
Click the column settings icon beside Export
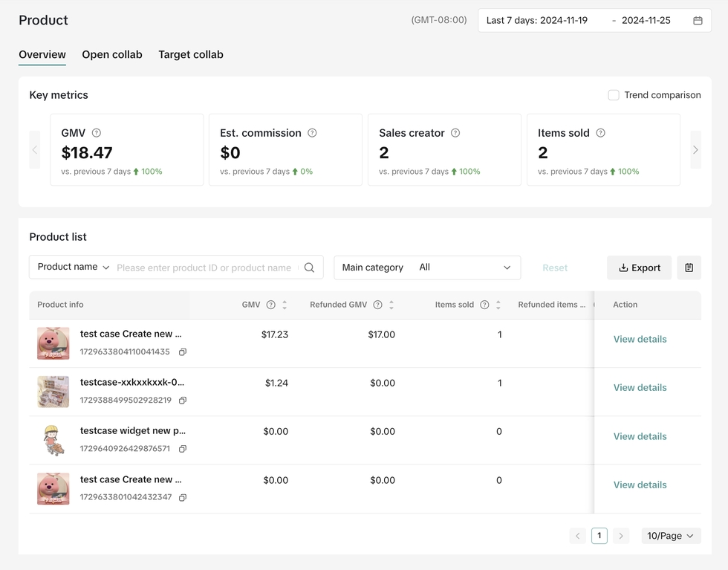click(689, 268)
